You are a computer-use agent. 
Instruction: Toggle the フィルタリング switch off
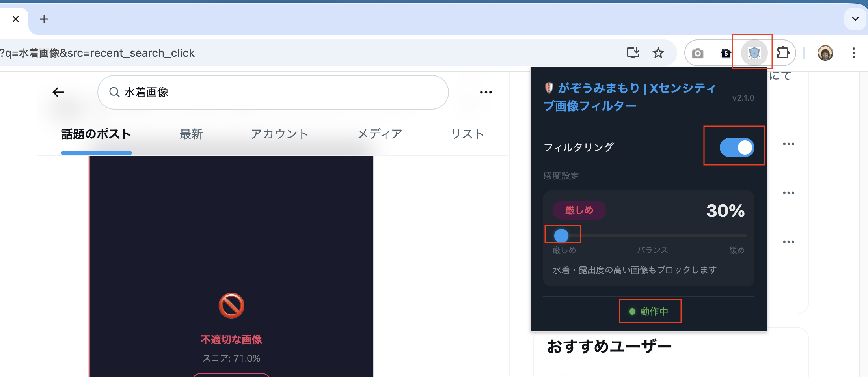click(737, 147)
